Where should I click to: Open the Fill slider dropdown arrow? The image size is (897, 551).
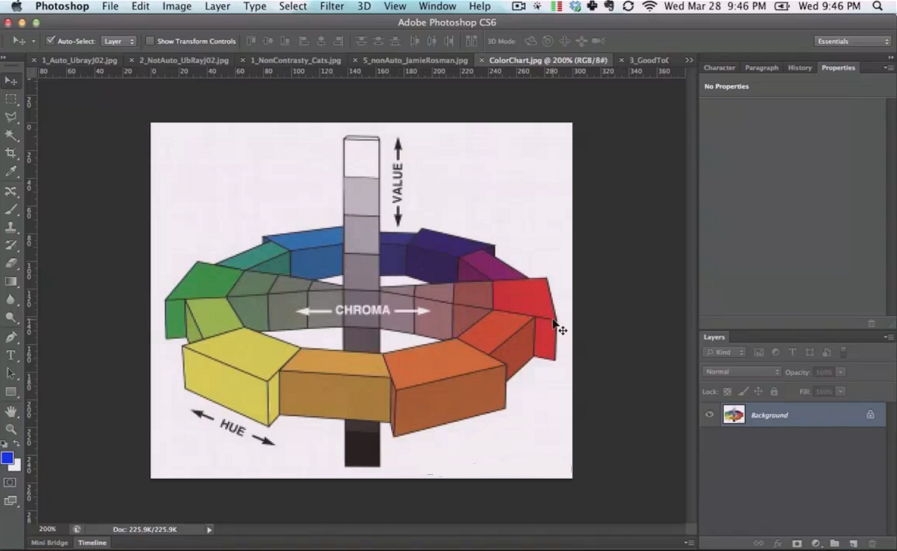click(x=840, y=392)
